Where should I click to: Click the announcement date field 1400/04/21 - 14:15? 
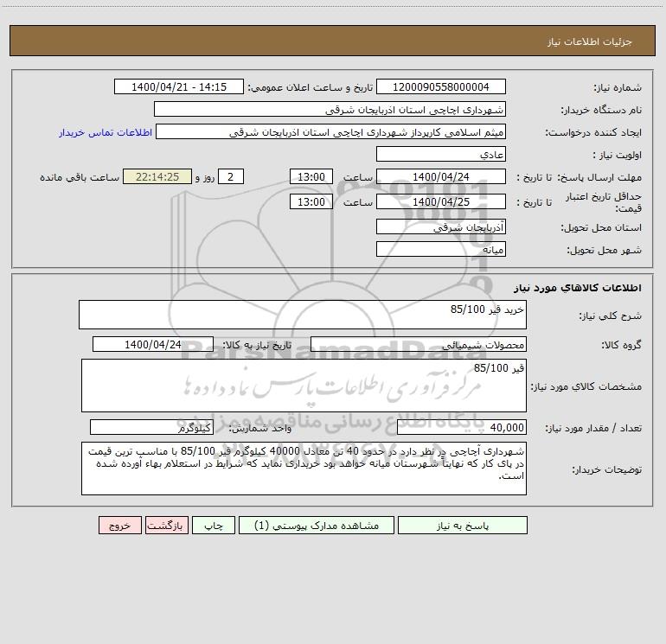(179, 86)
